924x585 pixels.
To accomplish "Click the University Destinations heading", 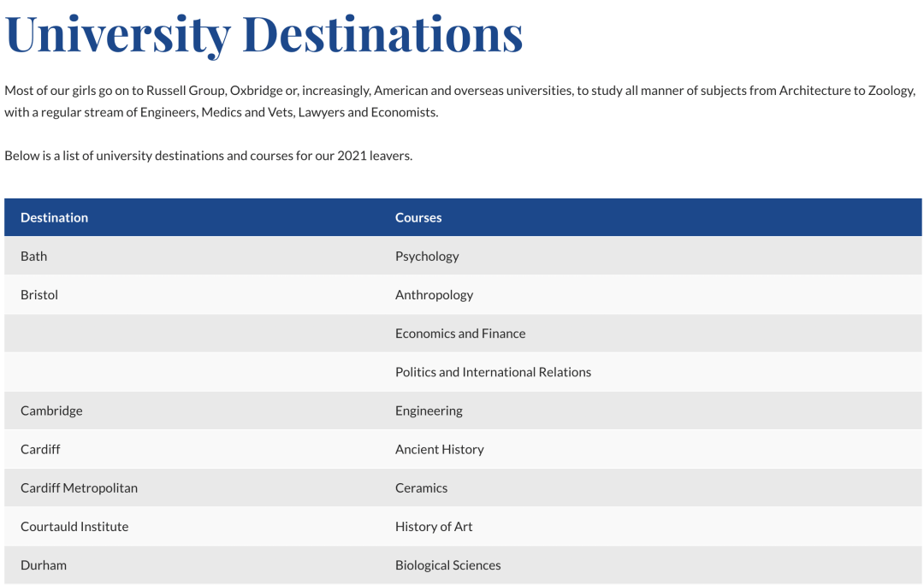I will coord(264,34).
